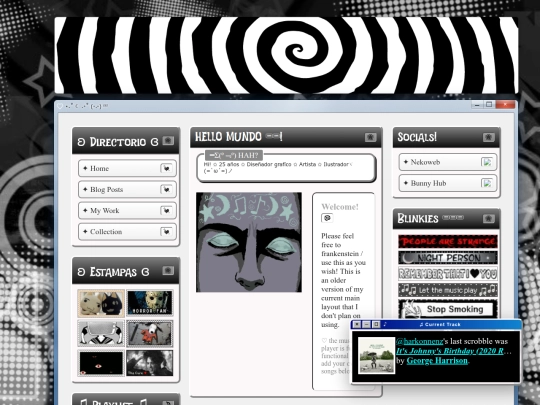Click the Night Person blinkie
This screenshot has height=405, width=540.
click(448, 258)
